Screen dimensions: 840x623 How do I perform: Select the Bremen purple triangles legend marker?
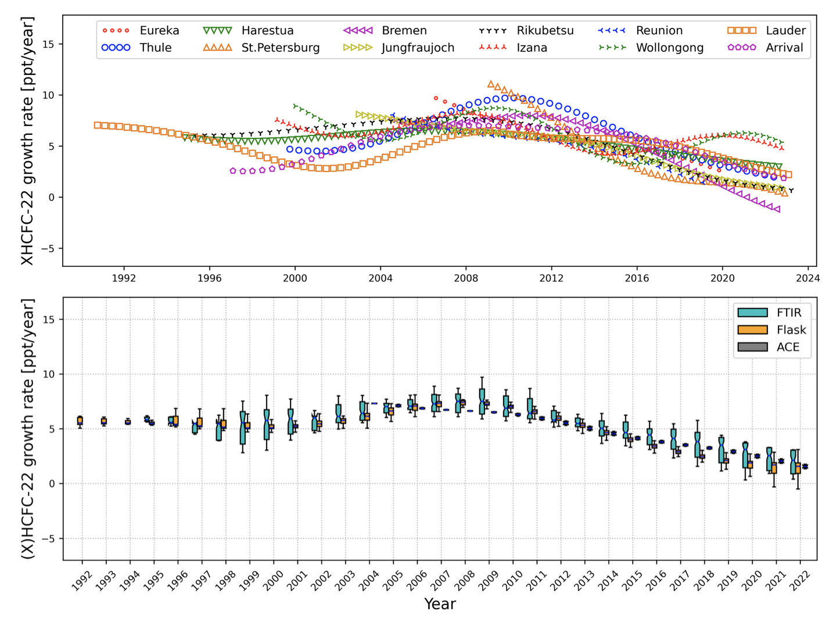[x=358, y=30]
